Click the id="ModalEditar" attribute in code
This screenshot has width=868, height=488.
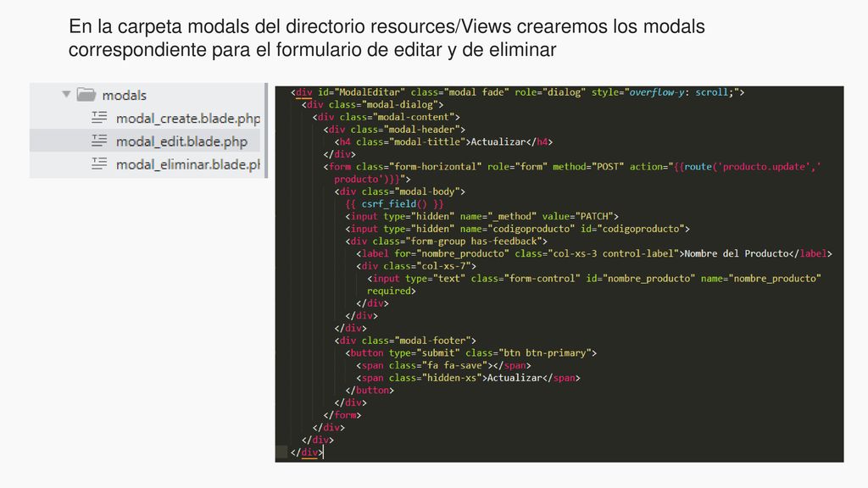pyautogui.click(x=361, y=92)
